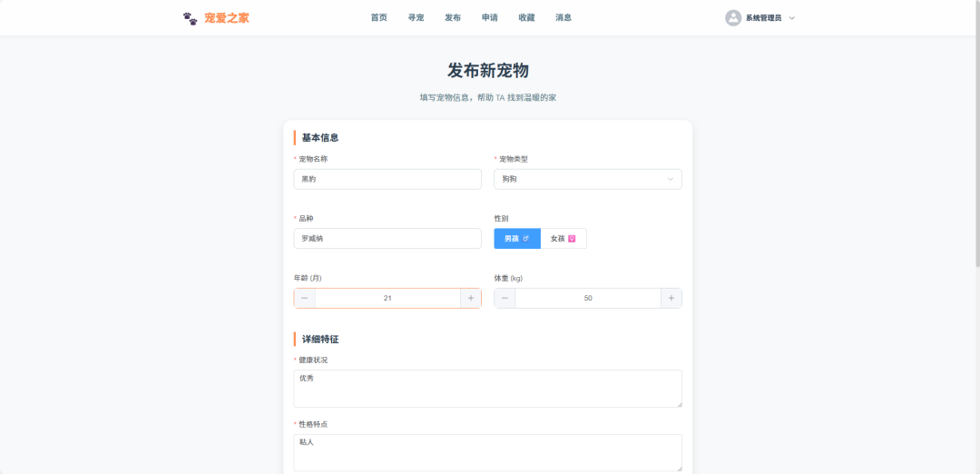Open the 寻宠 navigation item
This screenshot has width=980, height=474.
point(416,17)
